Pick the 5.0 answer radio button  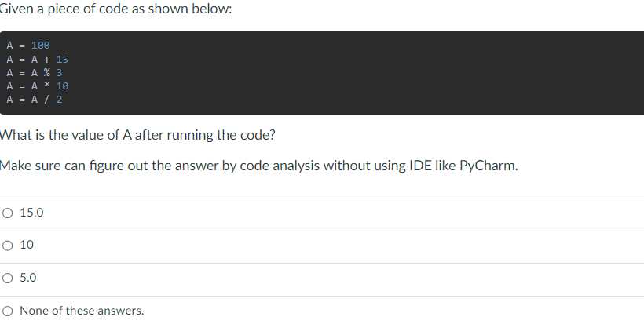coord(7,279)
